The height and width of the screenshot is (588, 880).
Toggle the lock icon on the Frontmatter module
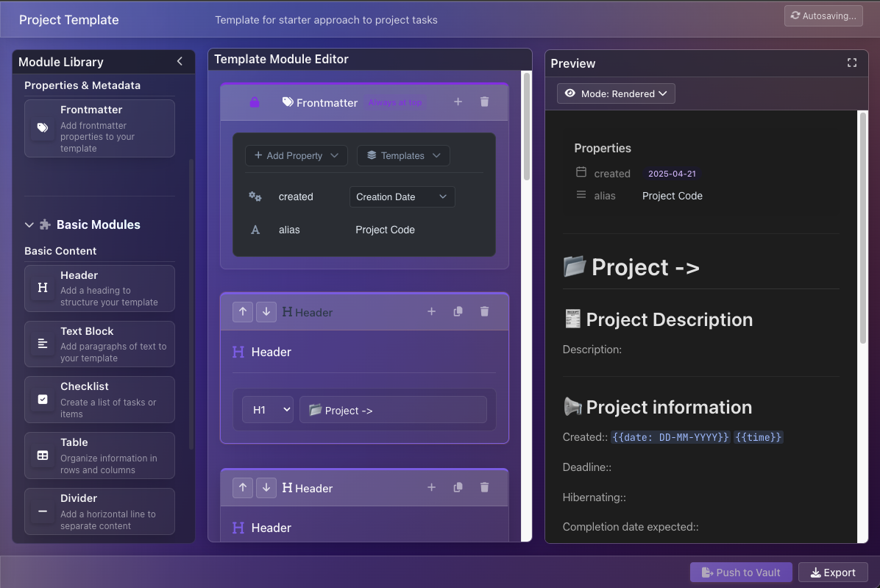tap(254, 102)
